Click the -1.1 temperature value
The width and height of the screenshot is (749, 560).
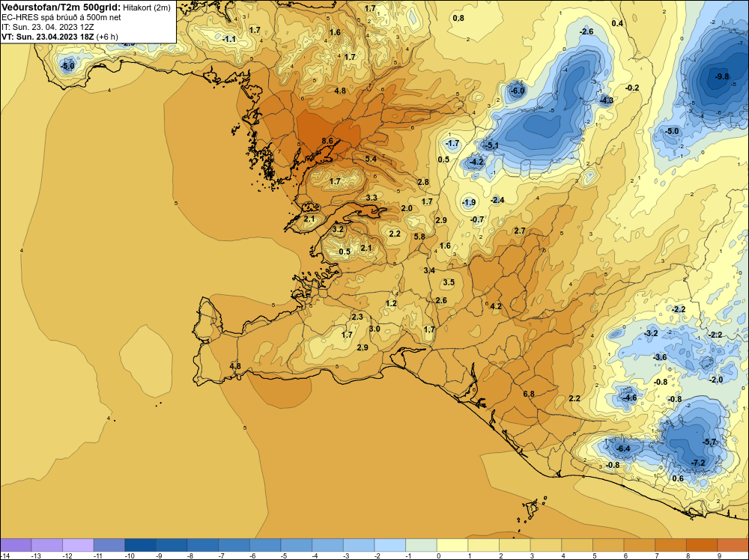(x=228, y=39)
